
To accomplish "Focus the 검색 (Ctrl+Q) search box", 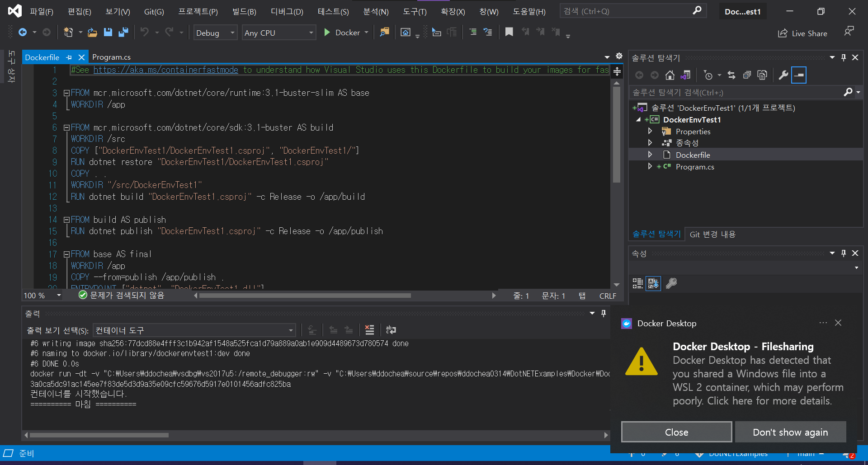I will [633, 11].
